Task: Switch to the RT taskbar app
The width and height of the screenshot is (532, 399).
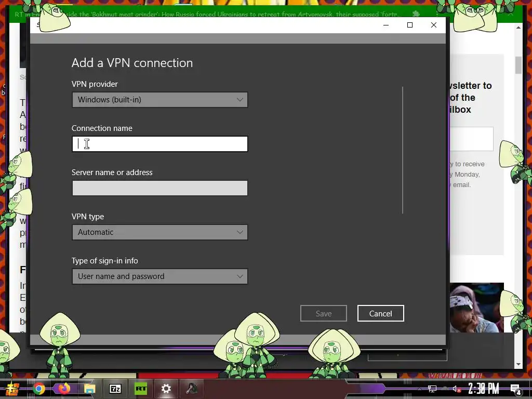Action: 141,389
